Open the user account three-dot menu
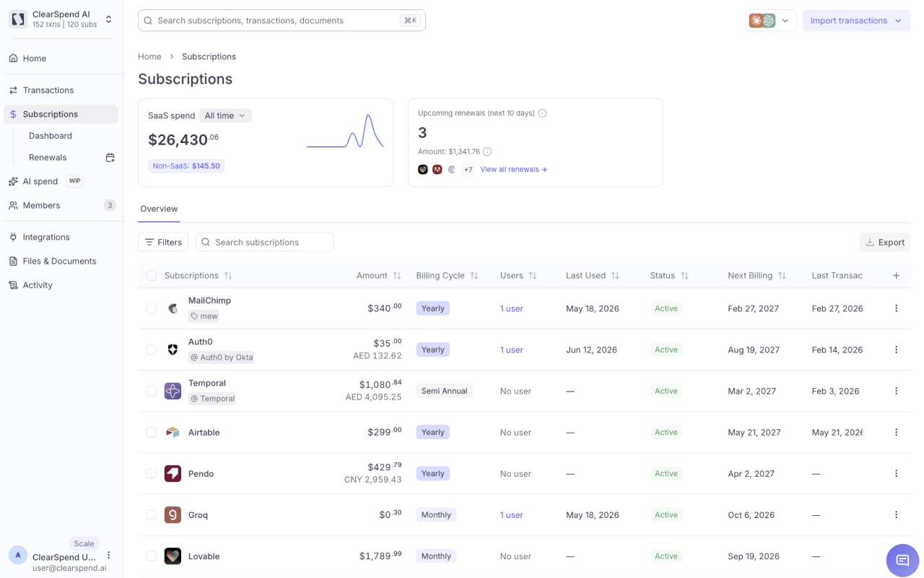 click(109, 555)
